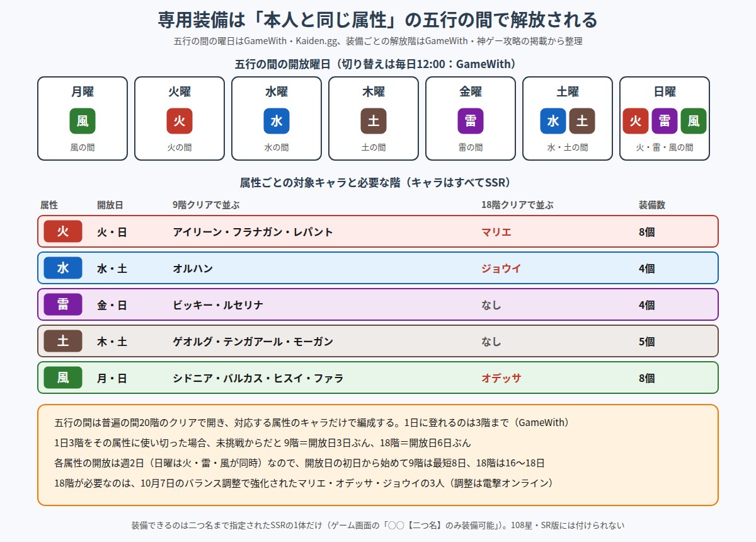Click 月・日 open days in the wind row
Viewport: 756px width, 542px height.
[112, 378]
